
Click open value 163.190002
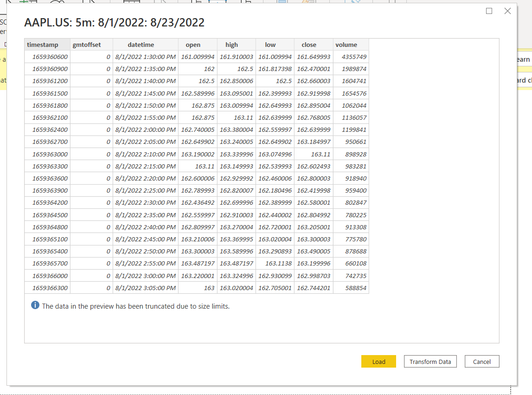point(198,154)
